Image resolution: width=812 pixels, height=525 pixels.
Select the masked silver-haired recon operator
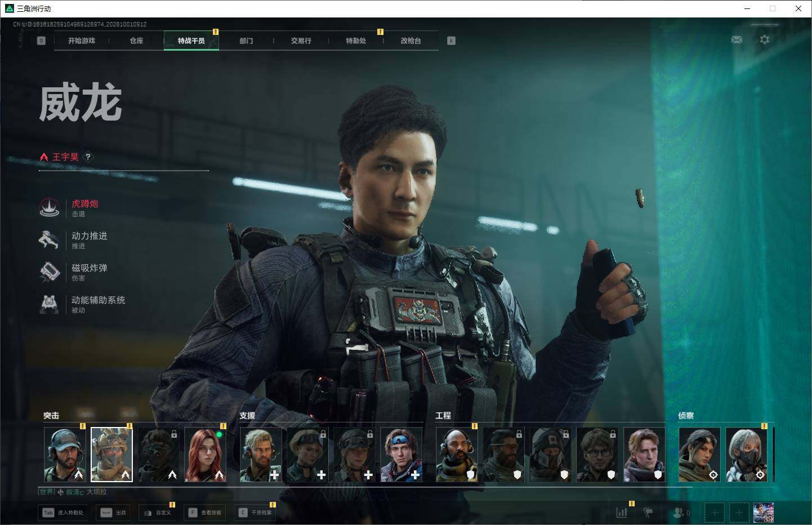[746, 455]
